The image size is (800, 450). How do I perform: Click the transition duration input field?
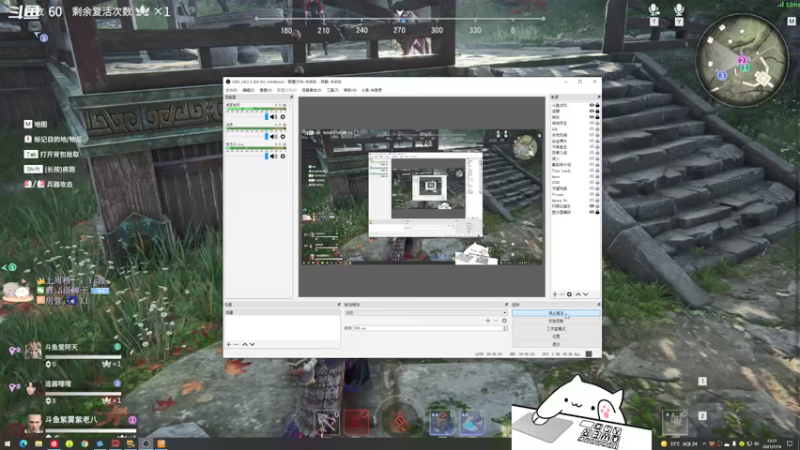[428, 328]
